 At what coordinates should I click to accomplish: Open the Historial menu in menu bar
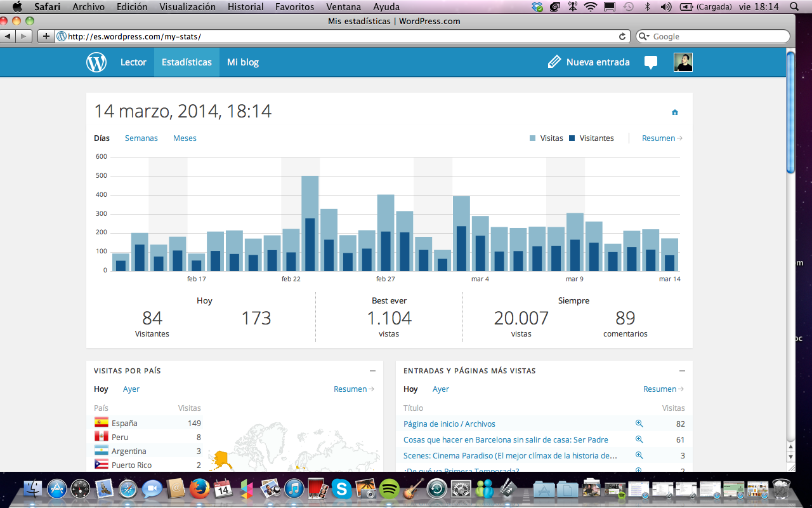pyautogui.click(x=246, y=7)
